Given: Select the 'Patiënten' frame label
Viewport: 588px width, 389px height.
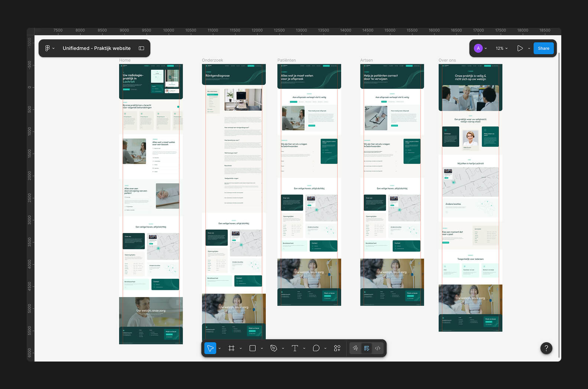Looking at the screenshot, I should [287, 60].
